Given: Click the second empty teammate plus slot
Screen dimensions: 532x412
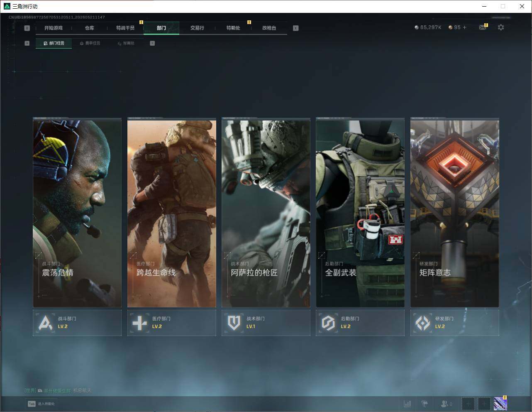Looking at the screenshot, I should coord(484,404).
